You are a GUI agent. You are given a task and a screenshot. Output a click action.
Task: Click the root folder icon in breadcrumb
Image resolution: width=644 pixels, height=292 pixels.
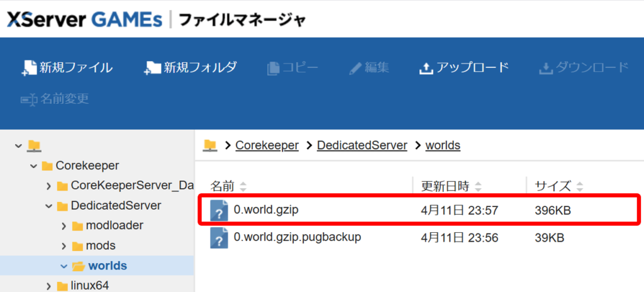[210, 146]
